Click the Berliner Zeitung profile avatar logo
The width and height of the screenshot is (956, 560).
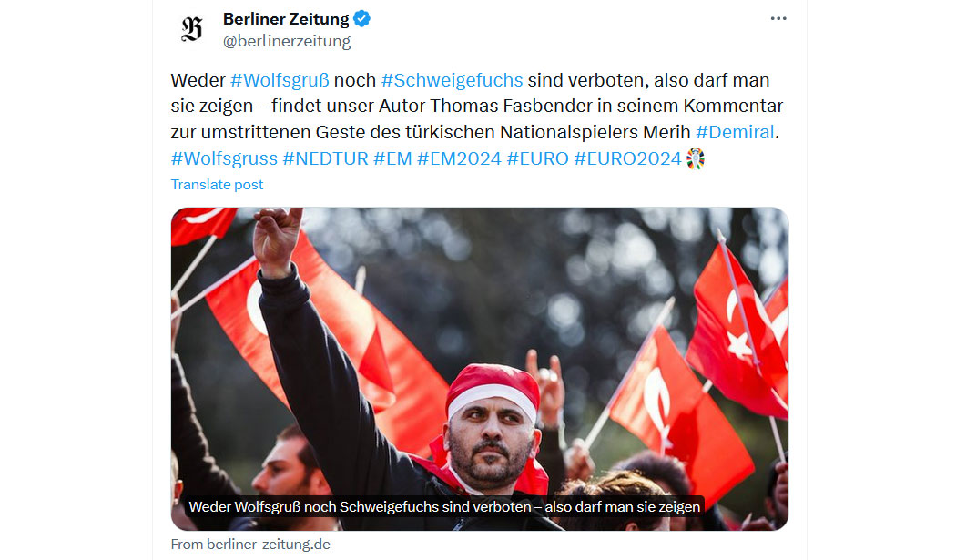click(x=192, y=28)
